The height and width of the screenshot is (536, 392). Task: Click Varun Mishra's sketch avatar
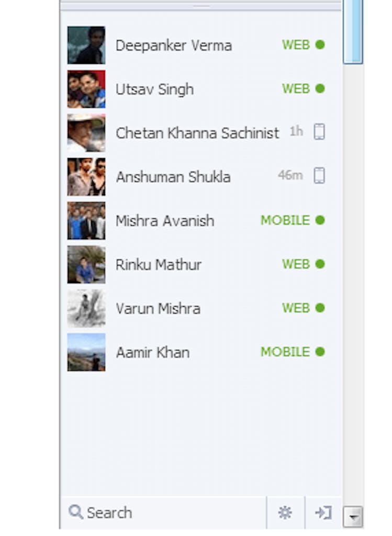coord(86,308)
